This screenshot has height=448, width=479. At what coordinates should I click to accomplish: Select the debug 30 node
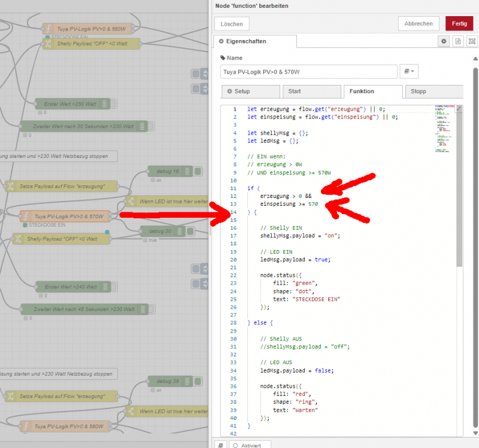162,231
